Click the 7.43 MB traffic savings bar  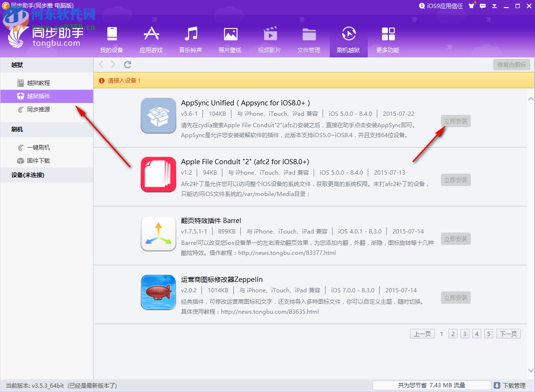(x=431, y=385)
